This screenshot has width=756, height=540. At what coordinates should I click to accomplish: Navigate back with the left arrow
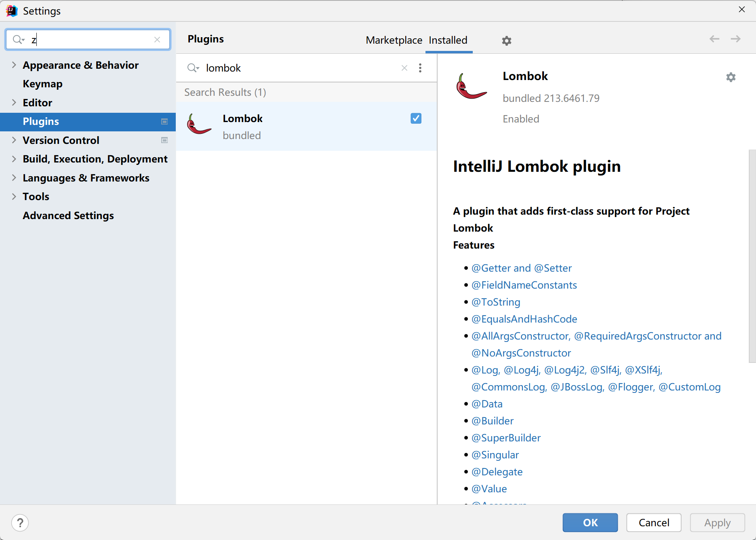[714, 39]
